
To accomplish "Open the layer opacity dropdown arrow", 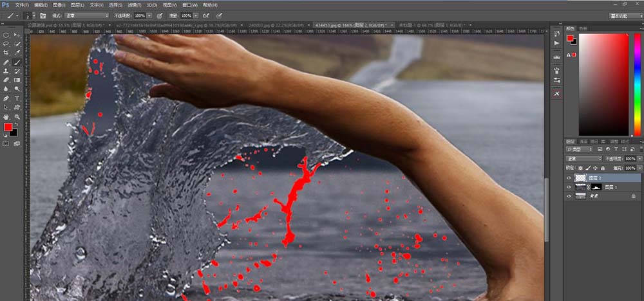I will click(x=640, y=159).
